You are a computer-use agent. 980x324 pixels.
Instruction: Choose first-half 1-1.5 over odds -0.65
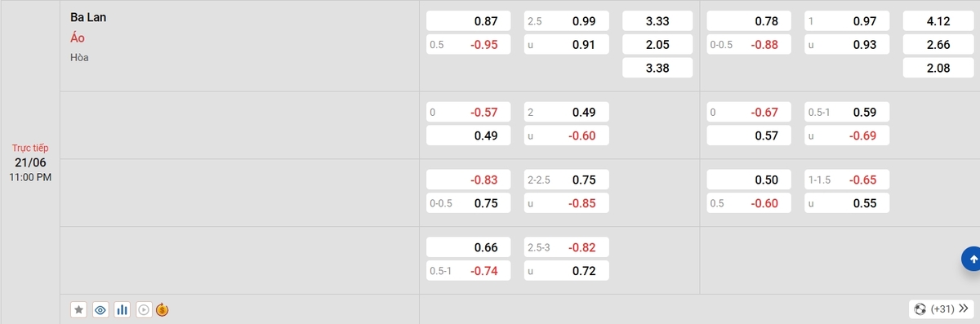pos(847,180)
